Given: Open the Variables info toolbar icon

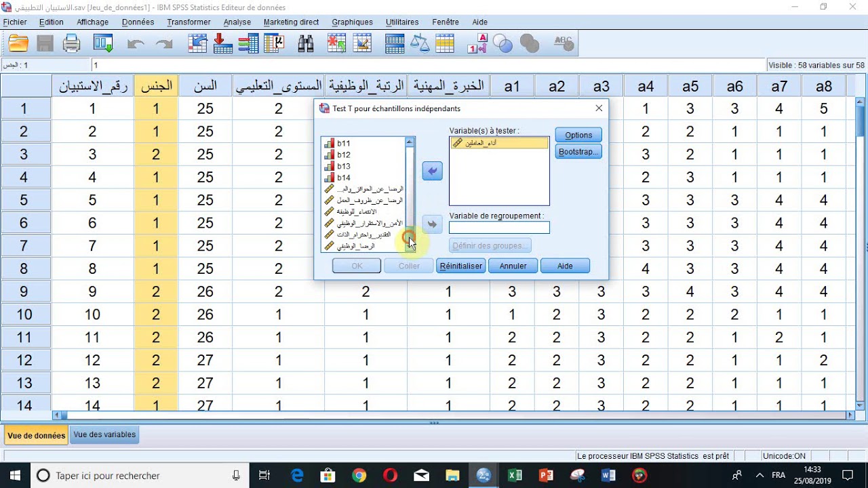Looking at the screenshot, I should point(248,44).
